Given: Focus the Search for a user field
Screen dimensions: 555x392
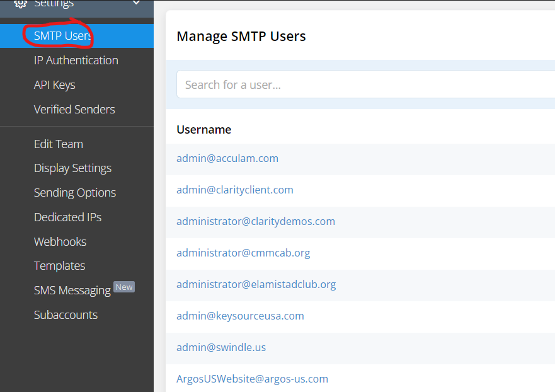Looking at the screenshot, I should (x=365, y=84).
